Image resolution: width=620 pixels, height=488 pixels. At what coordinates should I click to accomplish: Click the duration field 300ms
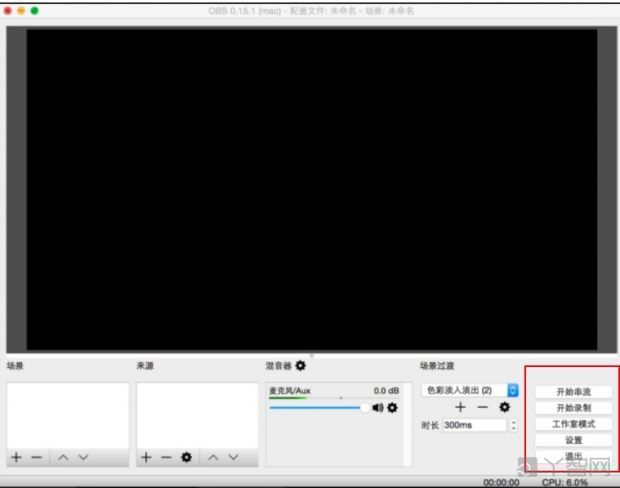pyautogui.click(x=474, y=425)
